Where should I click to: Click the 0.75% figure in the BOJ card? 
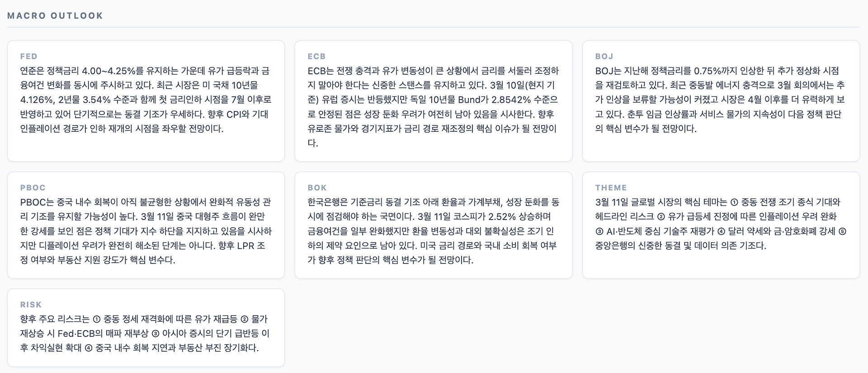tap(710, 71)
